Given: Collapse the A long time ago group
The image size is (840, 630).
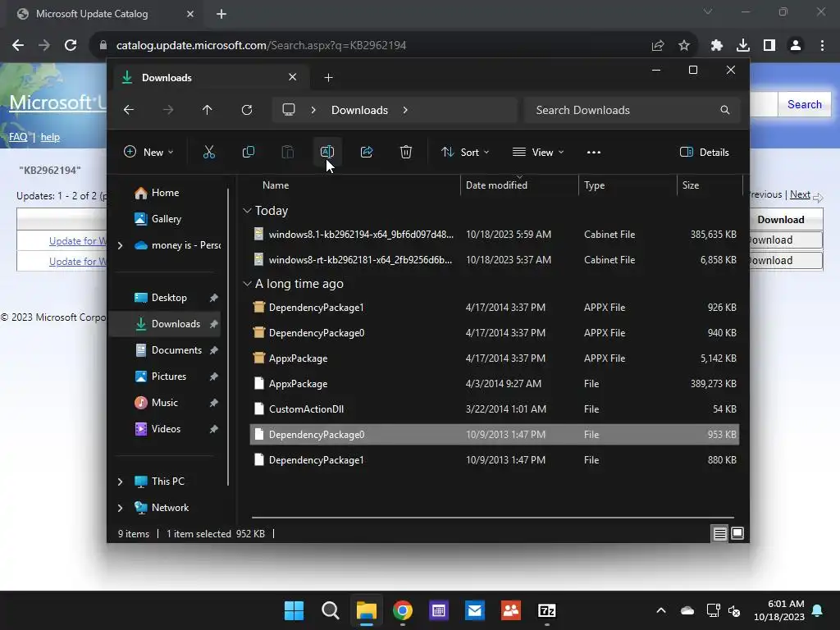Looking at the screenshot, I should click(x=247, y=283).
